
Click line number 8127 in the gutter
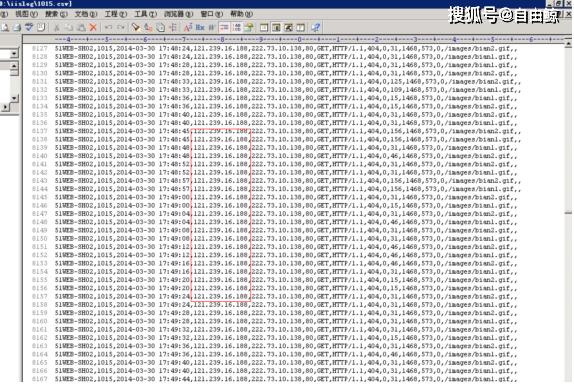click(40, 48)
